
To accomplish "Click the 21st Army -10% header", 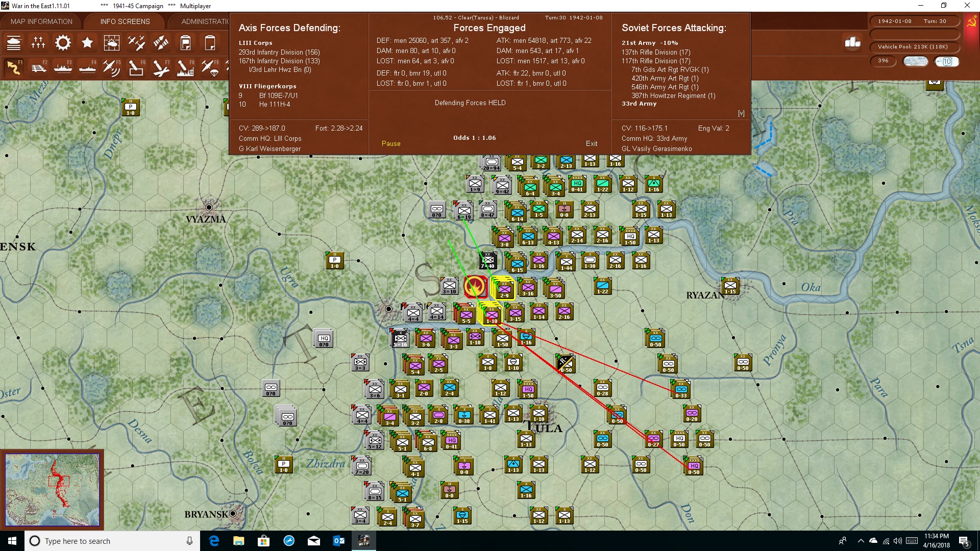I will click(x=650, y=43).
